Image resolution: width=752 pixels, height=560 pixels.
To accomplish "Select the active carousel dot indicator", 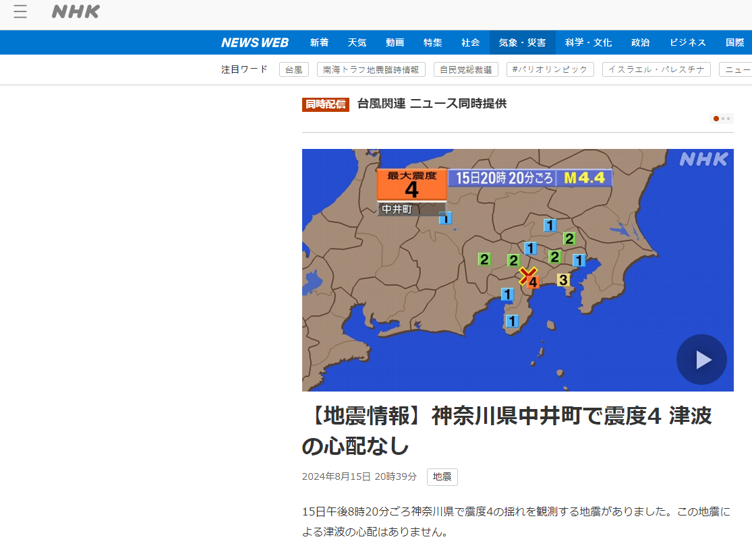I will point(716,119).
